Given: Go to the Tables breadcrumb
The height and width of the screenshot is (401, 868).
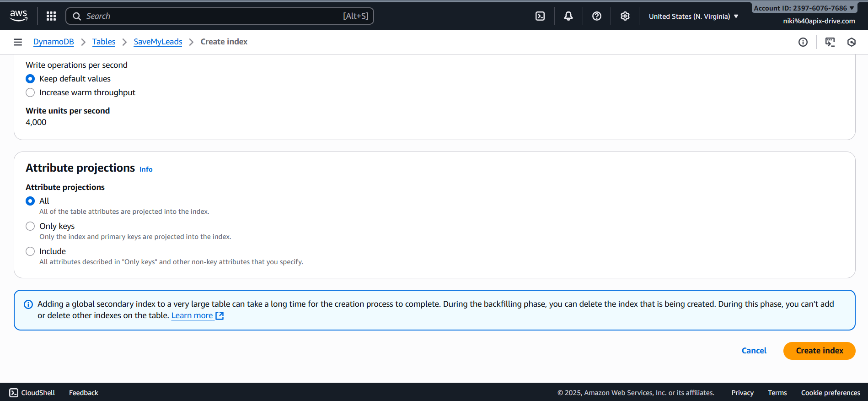Looking at the screenshot, I should (x=104, y=42).
